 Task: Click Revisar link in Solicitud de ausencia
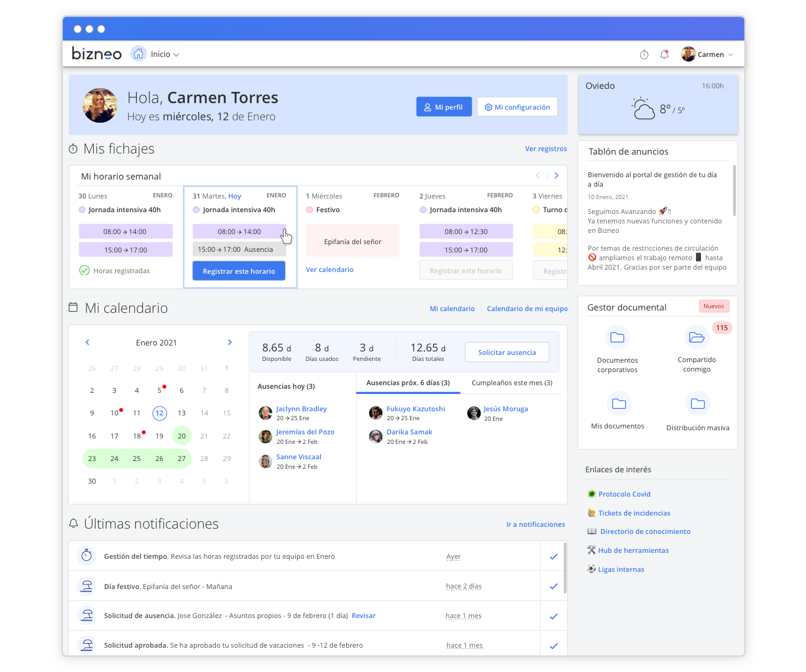coord(363,616)
